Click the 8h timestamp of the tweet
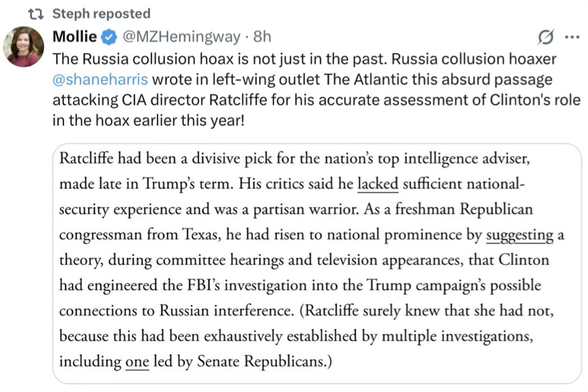This screenshot has height=392, width=588. [x=262, y=37]
